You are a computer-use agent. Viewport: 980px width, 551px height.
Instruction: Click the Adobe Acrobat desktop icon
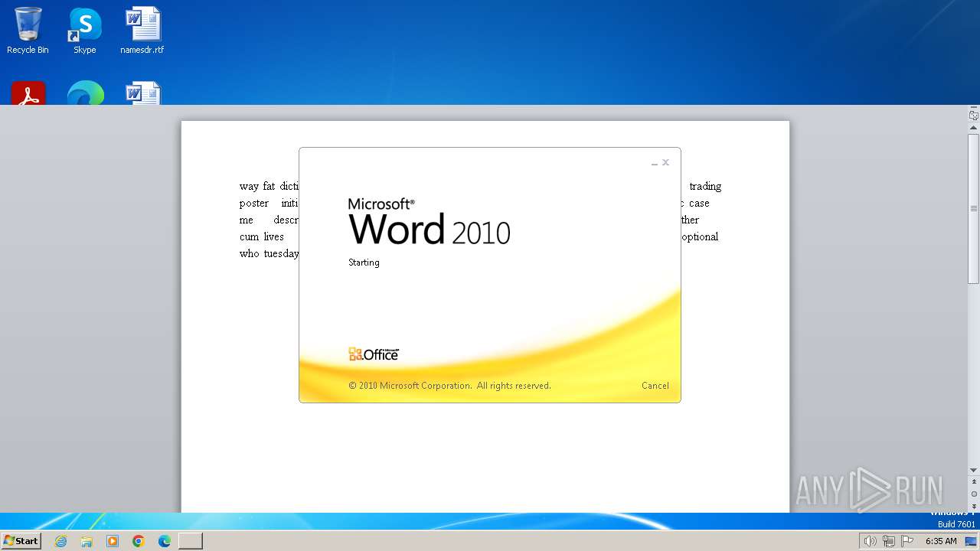tap(28, 93)
